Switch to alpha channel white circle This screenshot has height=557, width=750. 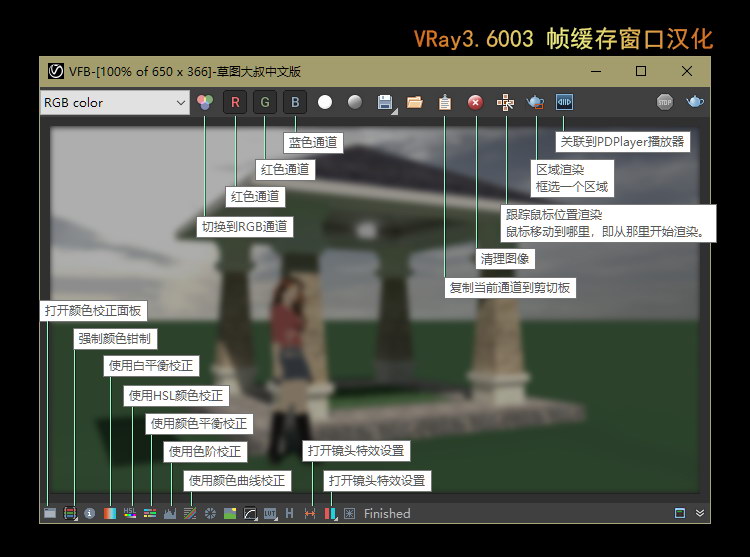pos(325,102)
